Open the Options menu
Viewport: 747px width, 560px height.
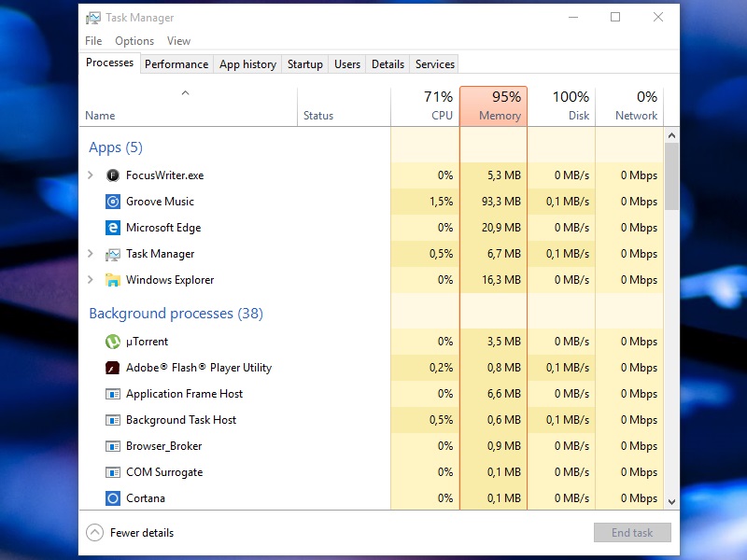pyautogui.click(x=134, y=41)
